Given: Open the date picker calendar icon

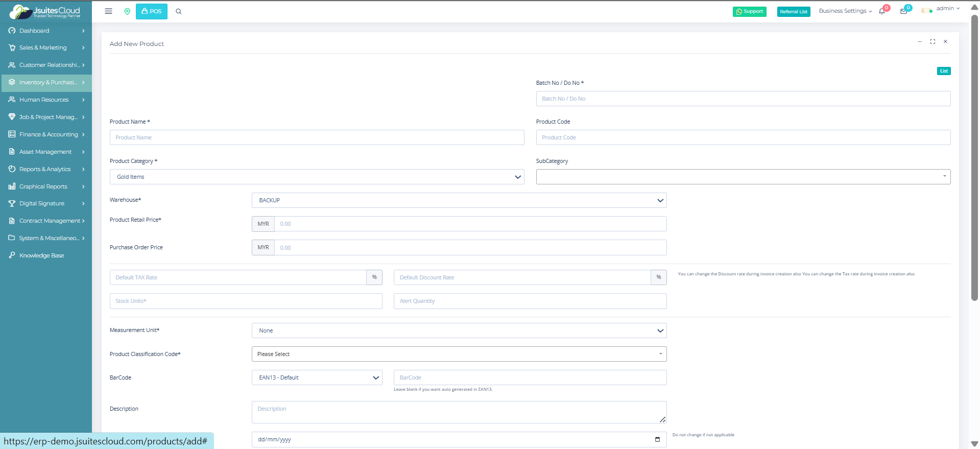Looking at the screenshot, I should [657, 439].
